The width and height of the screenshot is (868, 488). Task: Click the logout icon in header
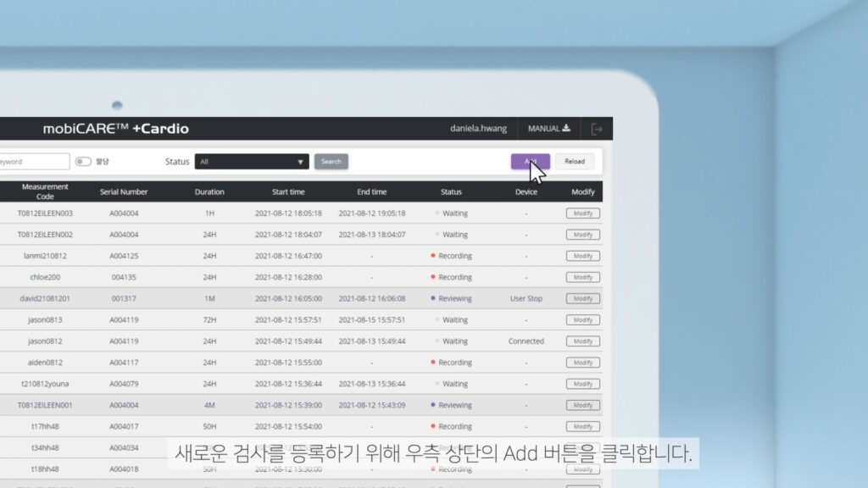pyautogui.click(x=596, y=129)
